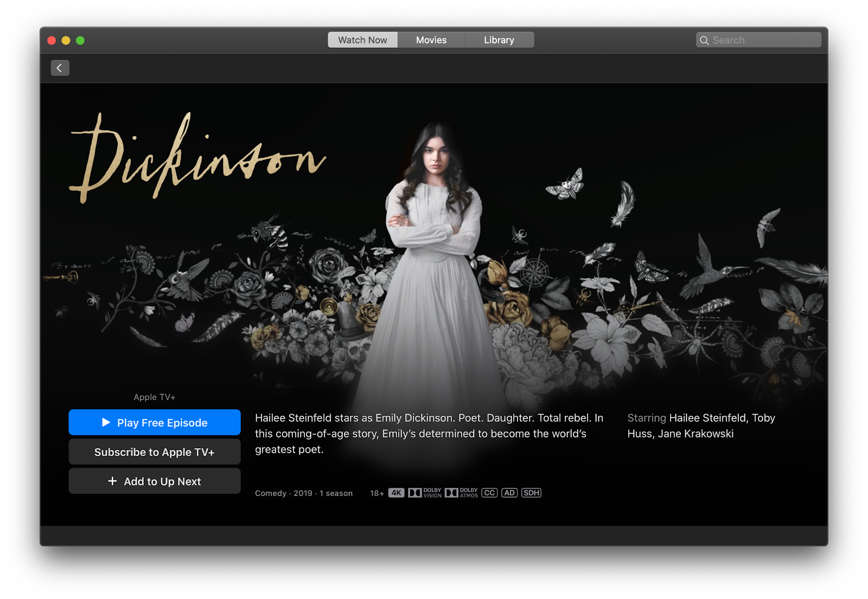Screen dimensions: 868x599
Task: Click the SDH subtitles badge
Action: (x=531, y=493)
